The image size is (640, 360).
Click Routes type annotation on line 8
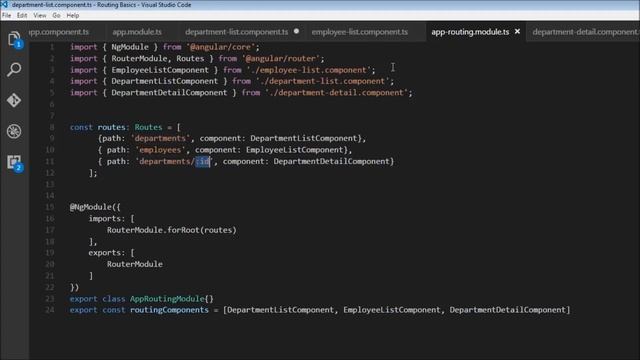tap(148, 127)
